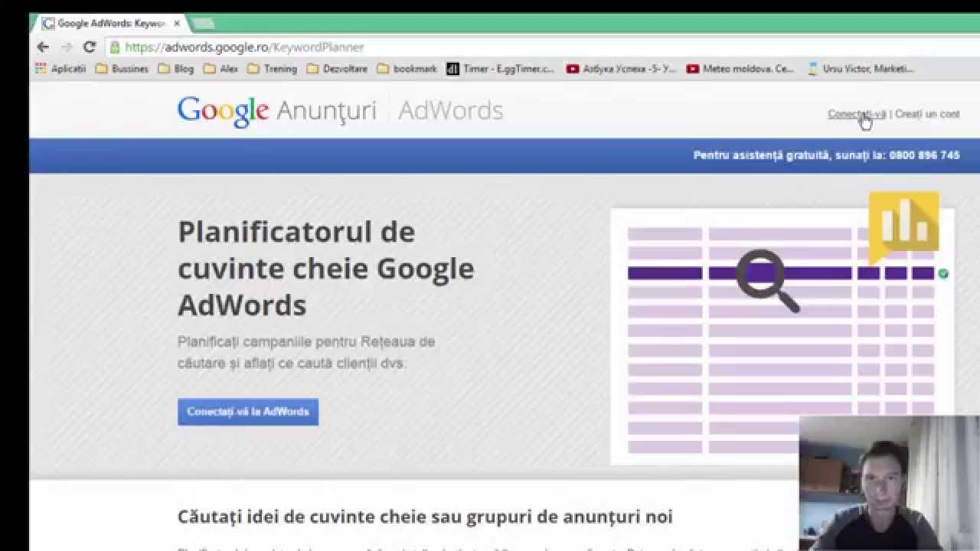Open the Trening bookmark folder
Viewport: 980px width, 551px height.
pos(272,69)
